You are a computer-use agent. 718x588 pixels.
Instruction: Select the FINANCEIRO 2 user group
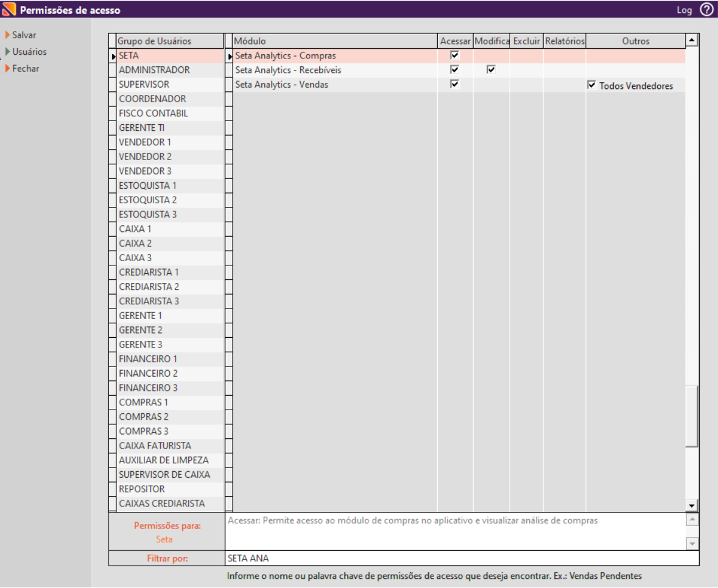tap(170, 373)
